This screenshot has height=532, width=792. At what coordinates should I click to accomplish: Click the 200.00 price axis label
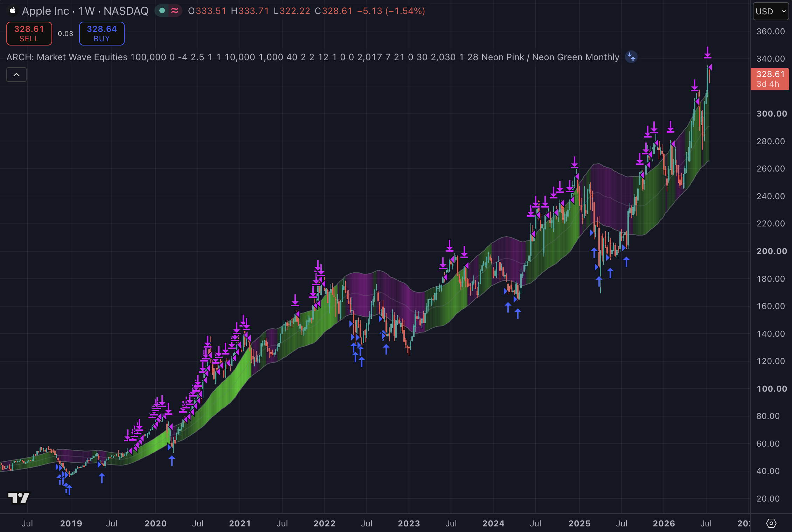pos(772,251)
